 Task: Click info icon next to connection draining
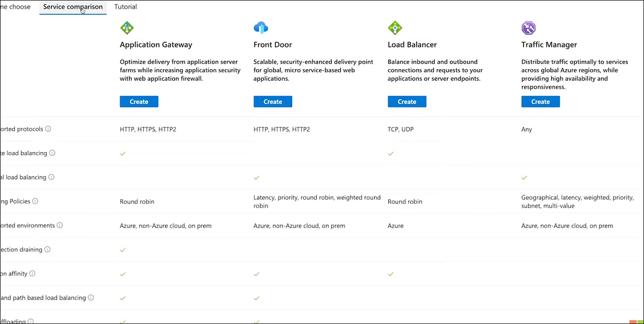(x=47, y=250)
